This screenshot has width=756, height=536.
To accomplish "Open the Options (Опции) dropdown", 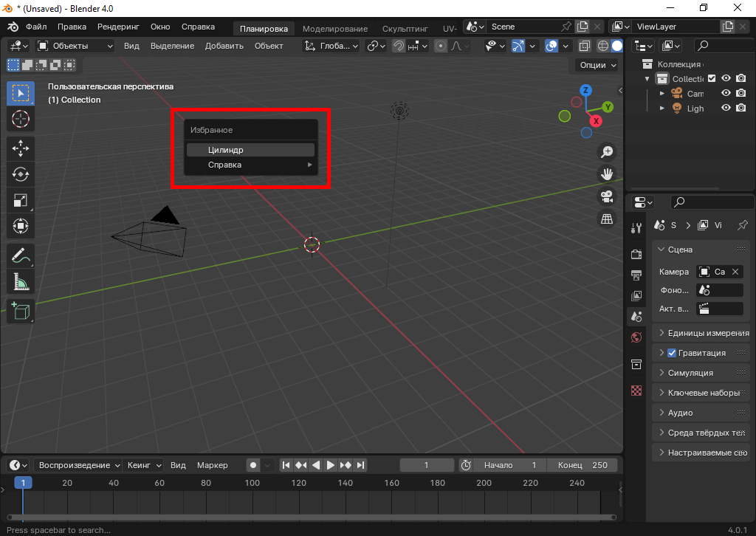I will (x=597, y=65).
